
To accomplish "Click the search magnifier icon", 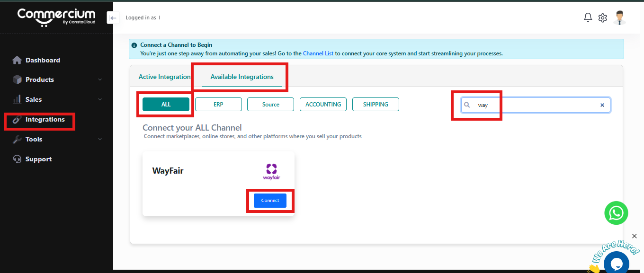I will (x=467, y=105).
